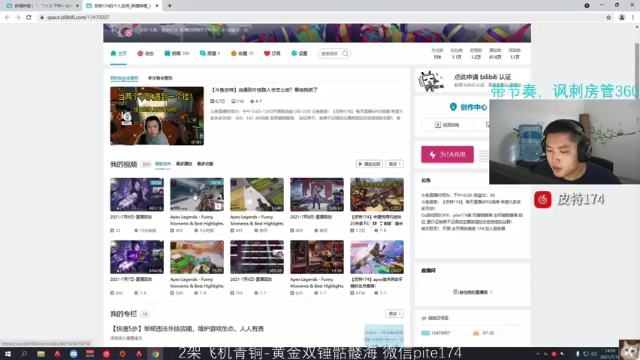Click the 点此申请 bilibili 认证 link

[482, 77]
